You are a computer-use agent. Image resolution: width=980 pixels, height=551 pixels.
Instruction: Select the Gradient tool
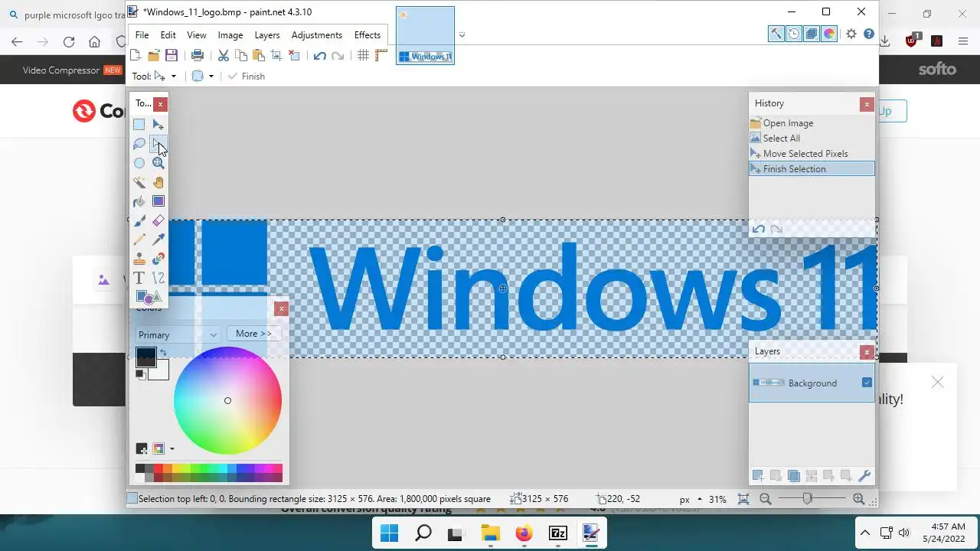tap(158, 201)
